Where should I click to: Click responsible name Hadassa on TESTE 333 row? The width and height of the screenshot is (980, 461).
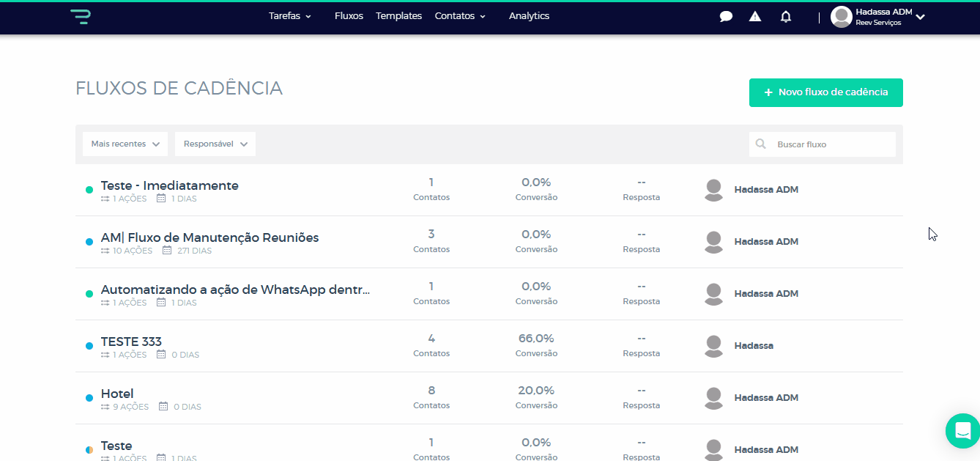pyautogui.click(x=754, y=346)
